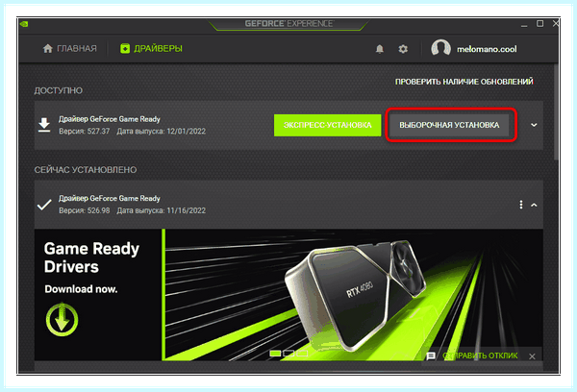
Task: Select the second banner slide indicator
Action: (x=288, y=354)
